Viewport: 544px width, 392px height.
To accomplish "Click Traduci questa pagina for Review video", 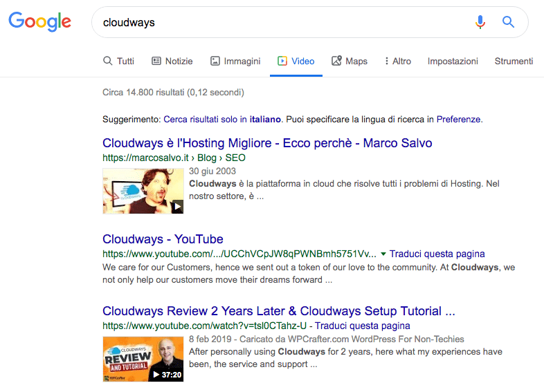I will tap(362, 326).
